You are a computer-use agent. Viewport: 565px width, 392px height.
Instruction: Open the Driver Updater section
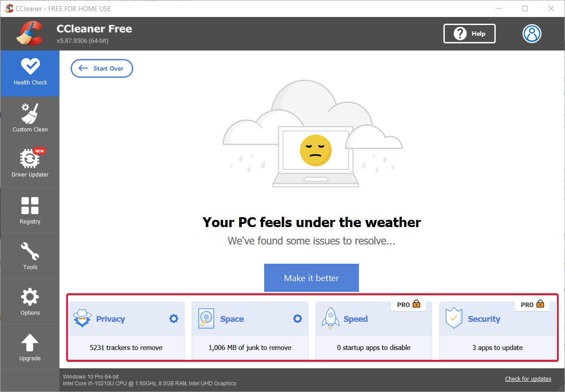click(x=30, y=164)
